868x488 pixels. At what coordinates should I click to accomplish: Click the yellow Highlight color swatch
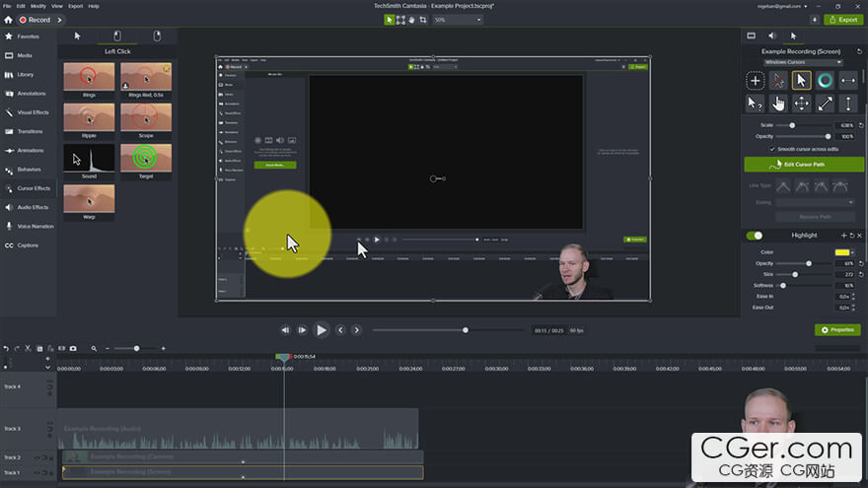[x=842, y=252]
